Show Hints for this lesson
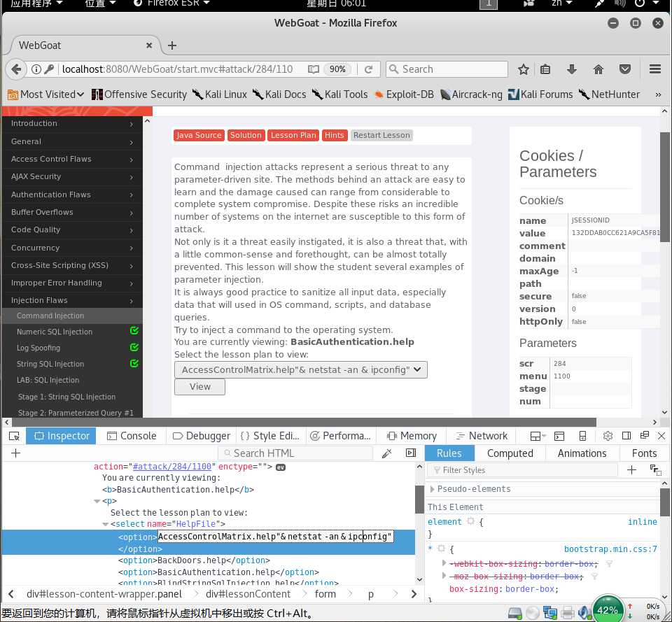Image resolution: width=672 pixels, height=622 pixels. point(335,135)
